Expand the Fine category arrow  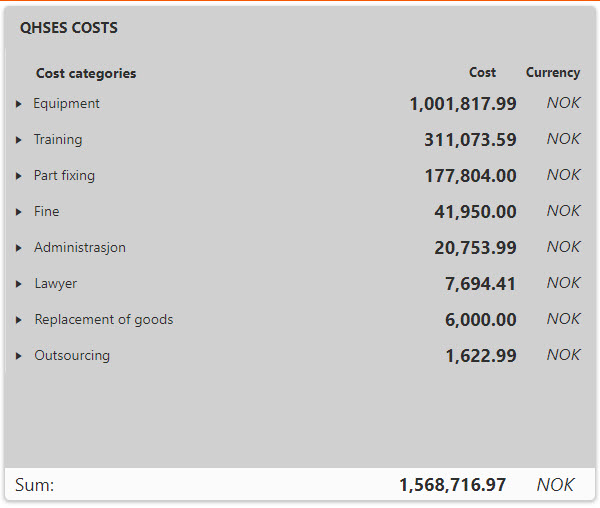coord(19,212)
